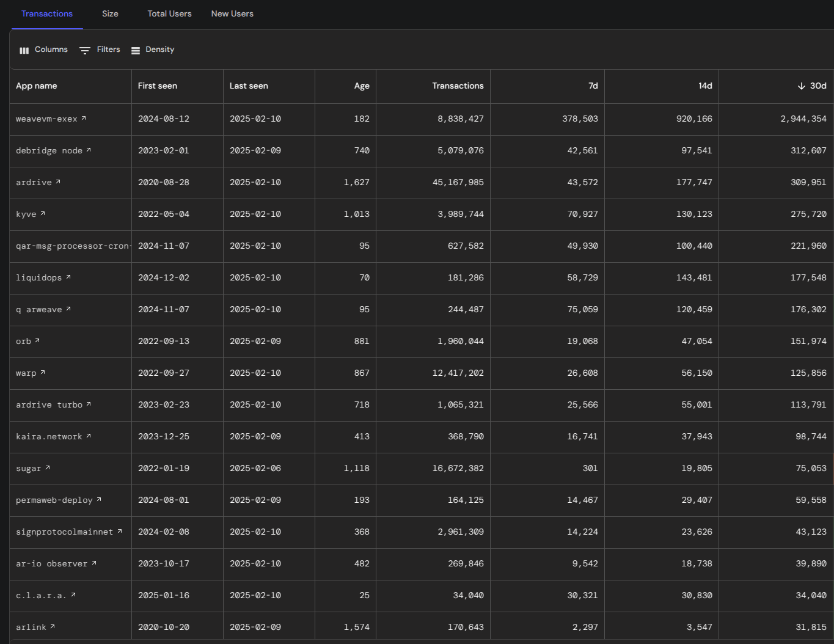Open external link icon next to orb

click(x=37, y=340)
